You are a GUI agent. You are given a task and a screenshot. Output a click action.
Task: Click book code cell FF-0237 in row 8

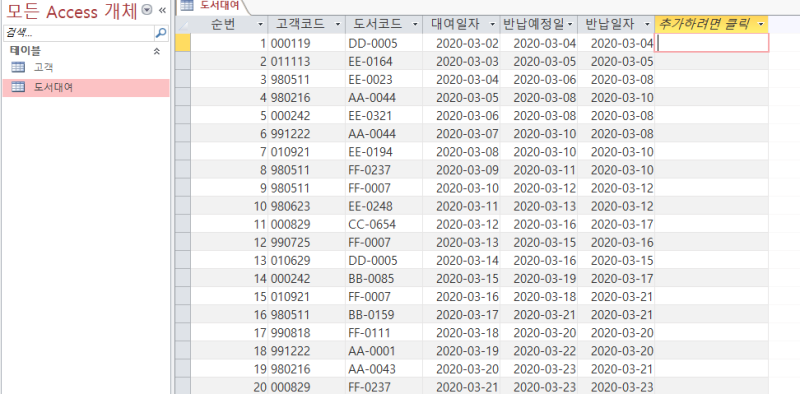click(384, 170)
